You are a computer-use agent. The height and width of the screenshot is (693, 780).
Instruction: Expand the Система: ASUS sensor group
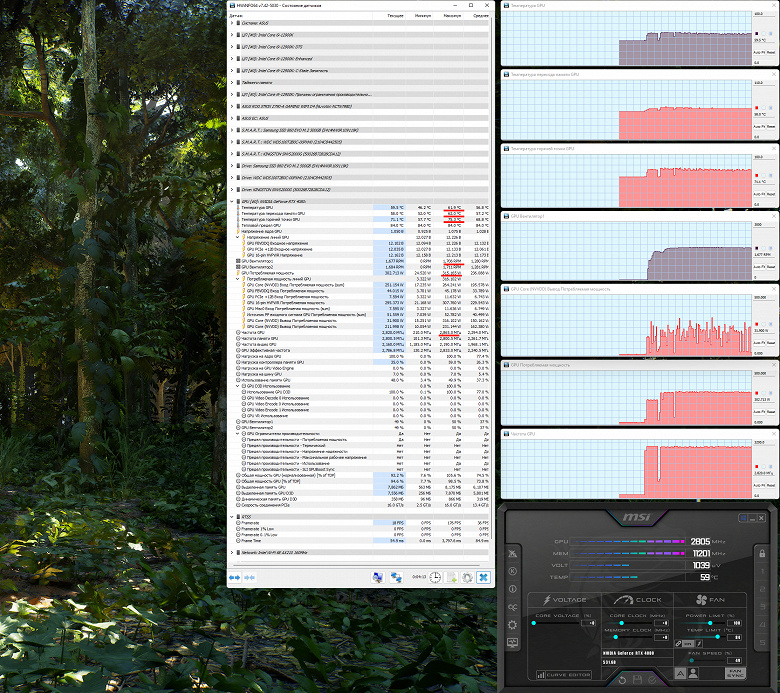(232, 23)
